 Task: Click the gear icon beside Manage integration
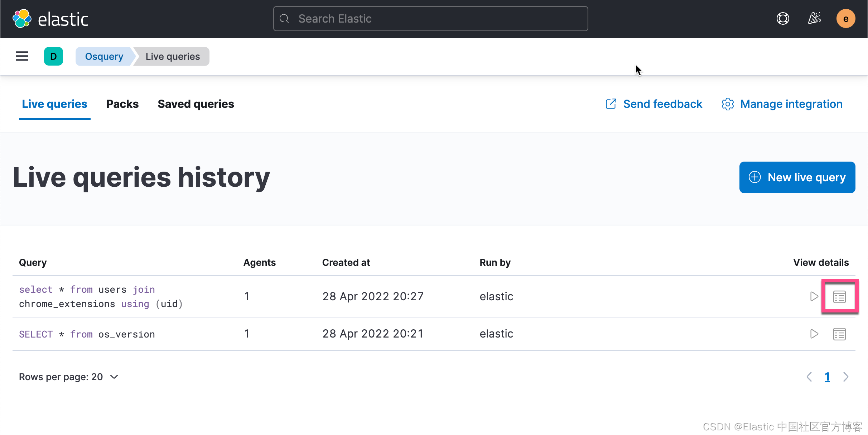coord(727,104)
